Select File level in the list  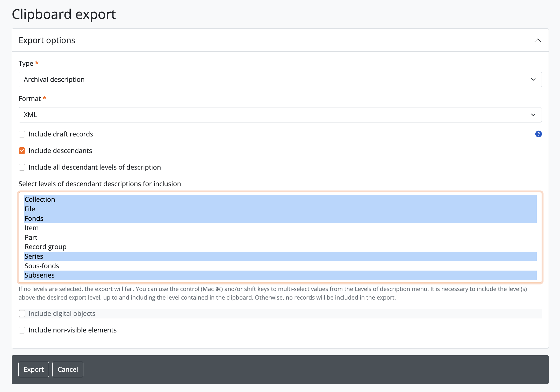pos(30,209)
